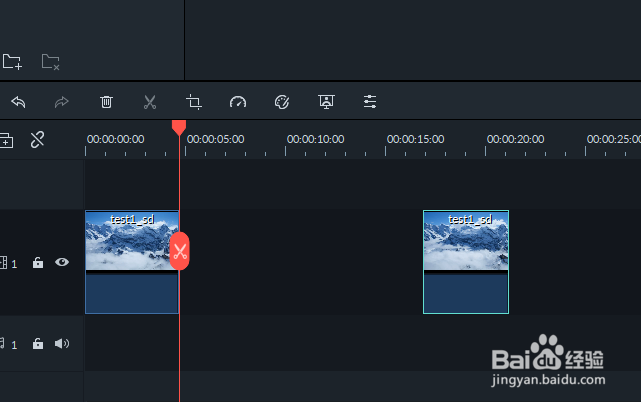Click the red scissors split button on playhead
The image size is (641, 402).
click(179, 251)
